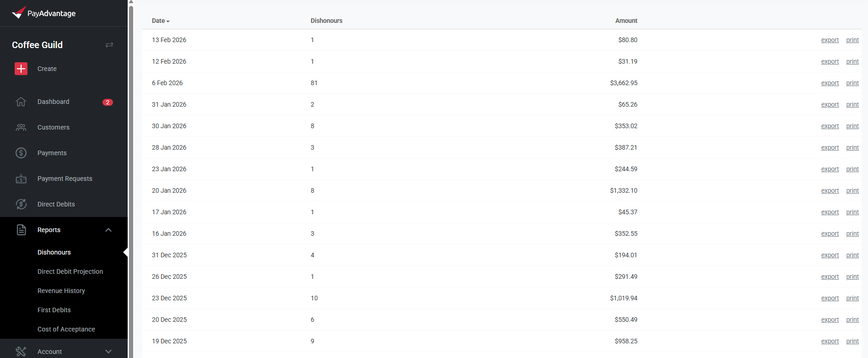This screenshot has width=868, height=358.
Task: Print the 13 Feb 2026 report
Action: 852,40
